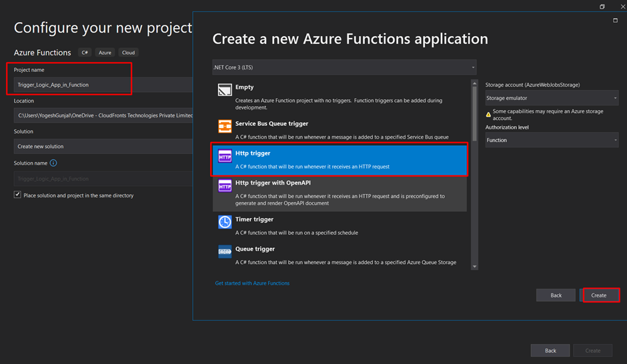Select the Timer trigger template
627x364 pixels.
tap(340, 226)
